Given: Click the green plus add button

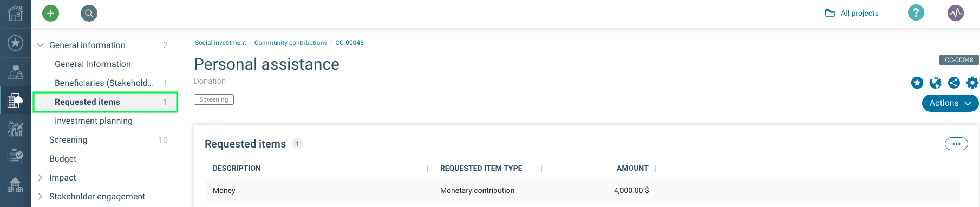Looking at the screenshot, I should click(50, 13).
